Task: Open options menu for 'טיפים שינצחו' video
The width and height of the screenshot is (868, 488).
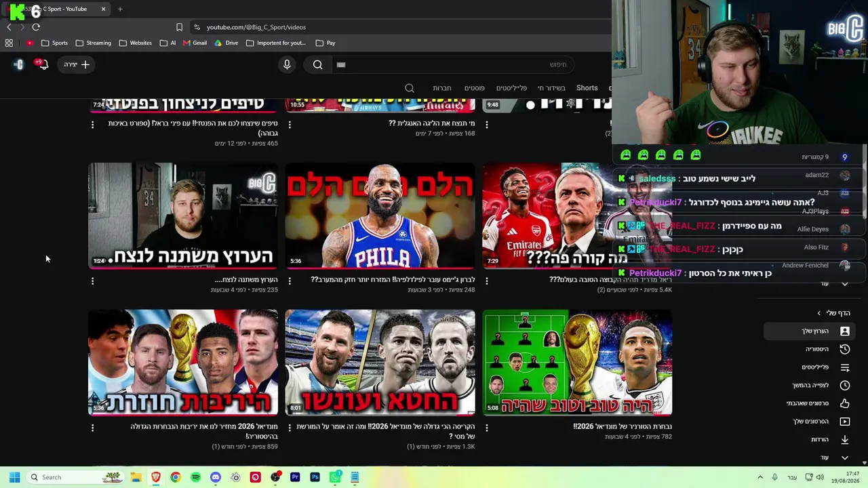Action: (x=93, y=125)
